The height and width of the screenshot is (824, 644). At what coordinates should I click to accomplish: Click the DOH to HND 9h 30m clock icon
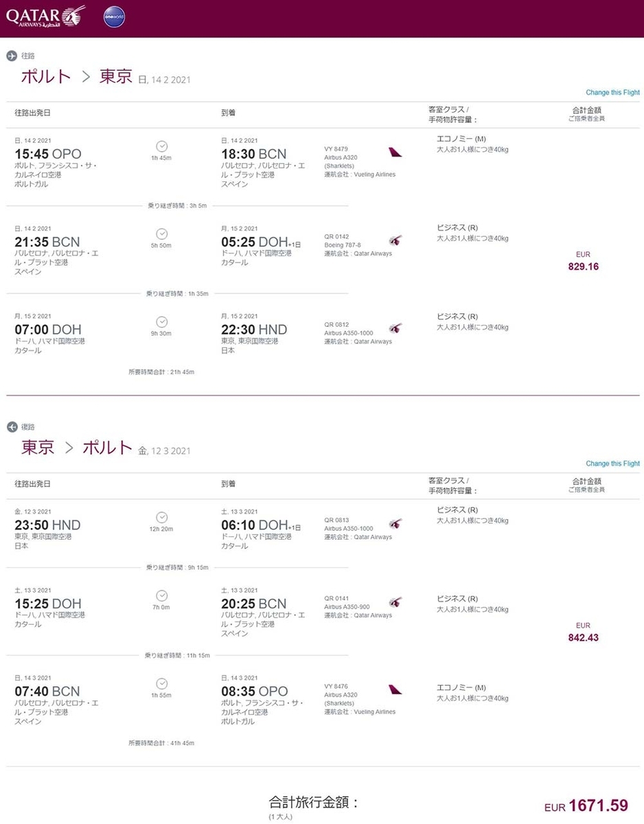click(162, 322)
